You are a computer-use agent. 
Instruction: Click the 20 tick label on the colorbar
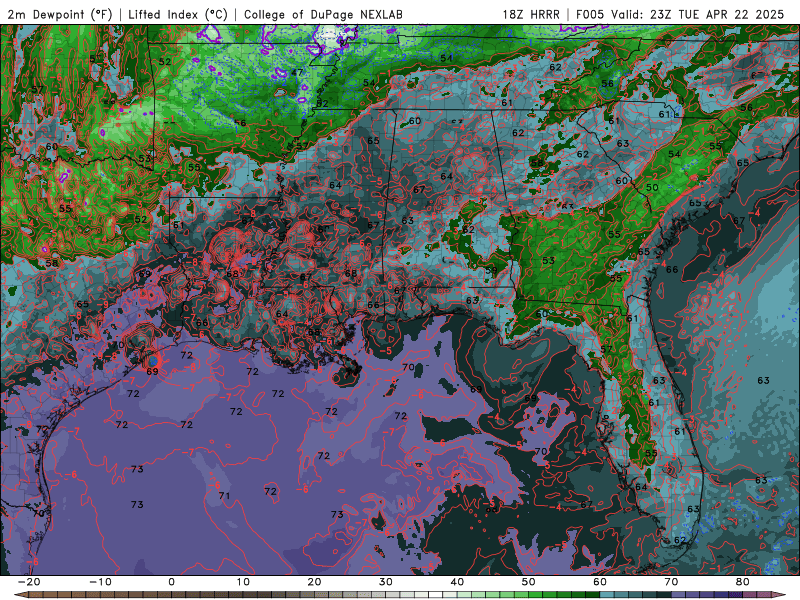(x=314, y=582)
